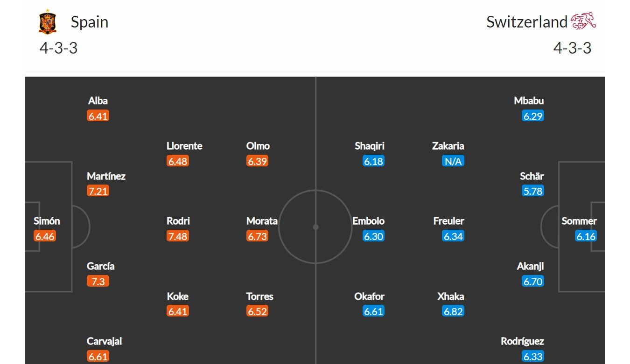
Task: Select player Llorente
Action: pos(184,146)
